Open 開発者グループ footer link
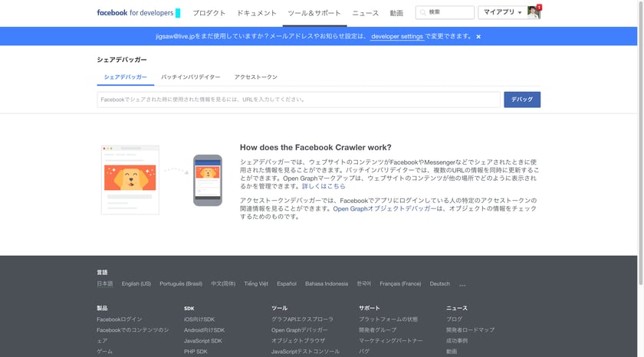This screenshot has width=644, height=357. point(377,330)
